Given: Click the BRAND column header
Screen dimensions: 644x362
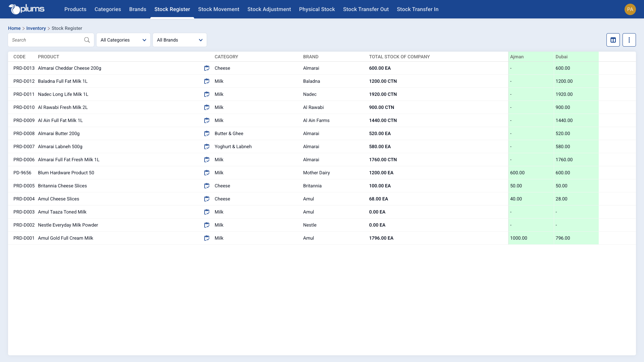Looking at the screenshot, I should 311,57.
